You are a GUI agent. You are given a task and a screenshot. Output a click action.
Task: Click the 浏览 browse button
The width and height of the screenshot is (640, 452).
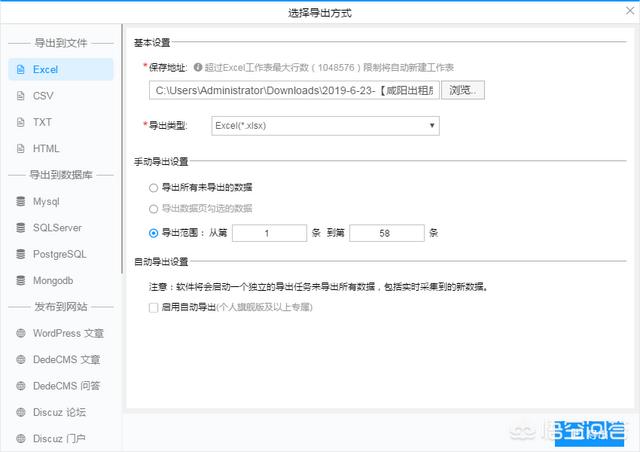coord(463,90)
